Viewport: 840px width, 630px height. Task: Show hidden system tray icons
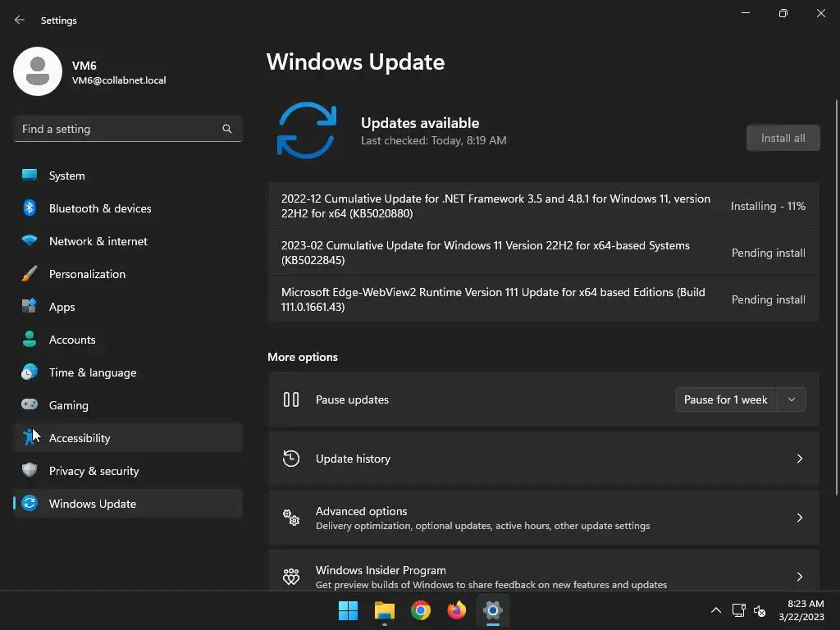point(715,610)
